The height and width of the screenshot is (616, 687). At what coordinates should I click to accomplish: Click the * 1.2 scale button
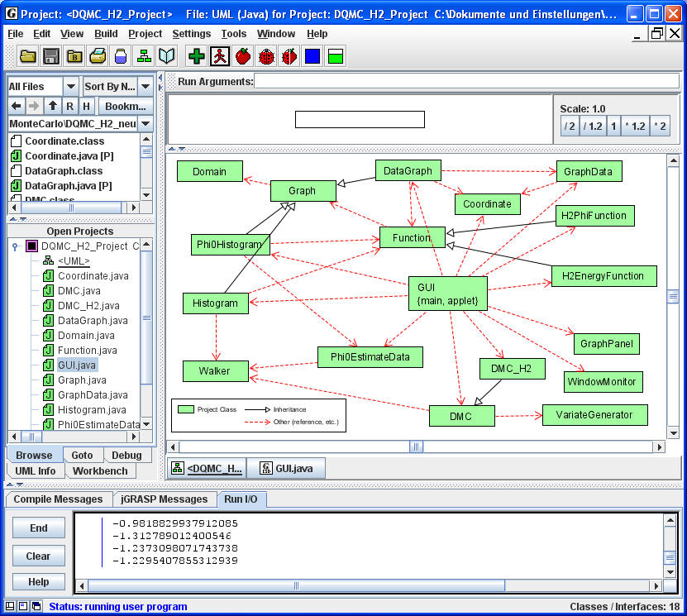632,127
